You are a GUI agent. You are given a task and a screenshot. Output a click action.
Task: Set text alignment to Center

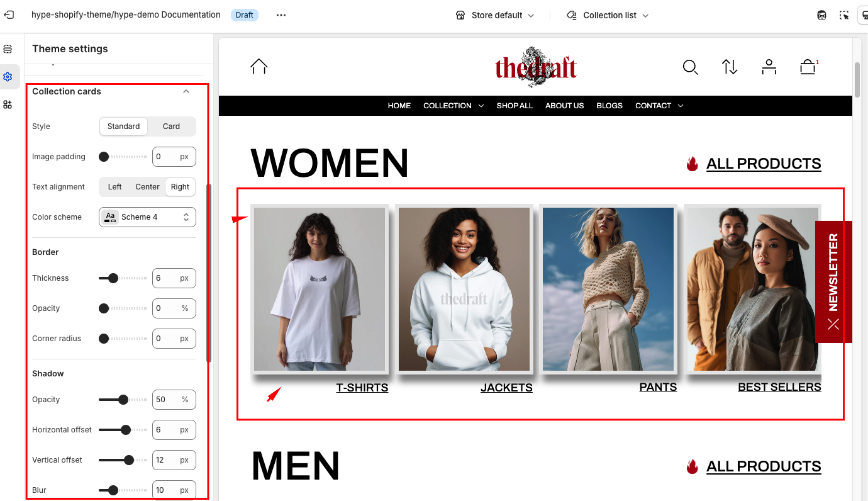point(148,187)
